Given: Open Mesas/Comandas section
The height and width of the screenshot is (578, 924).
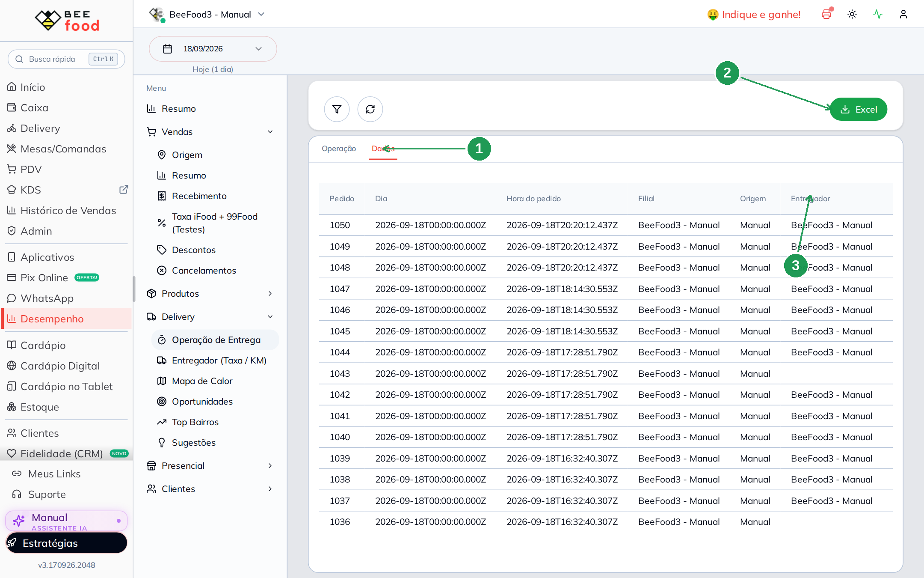Looking at the screenshot, I should click(66, 149).
